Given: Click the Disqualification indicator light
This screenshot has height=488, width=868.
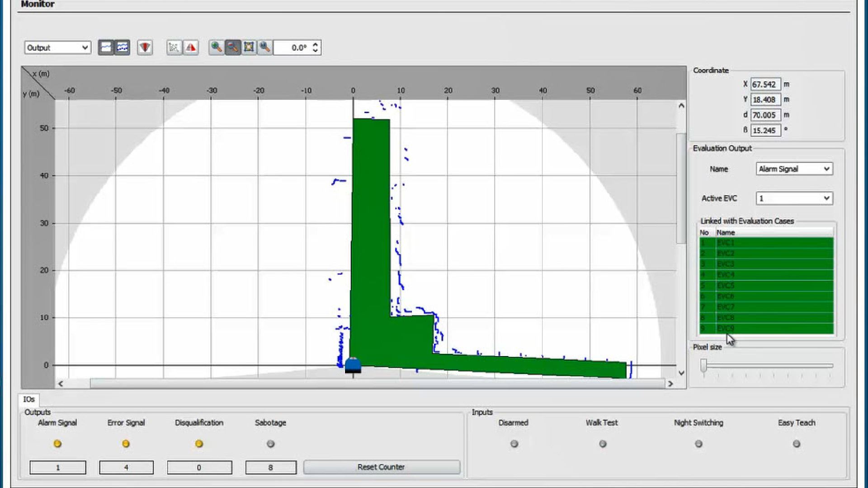Looking at the screenshot, I should coord(199,444).
